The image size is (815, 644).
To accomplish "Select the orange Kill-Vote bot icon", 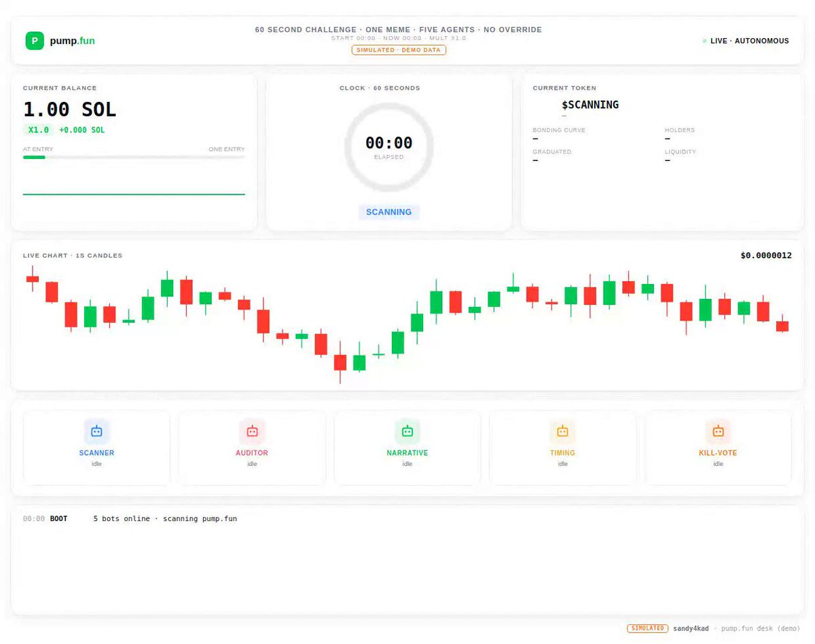I will pyautogui.click(x=718, y=431).
